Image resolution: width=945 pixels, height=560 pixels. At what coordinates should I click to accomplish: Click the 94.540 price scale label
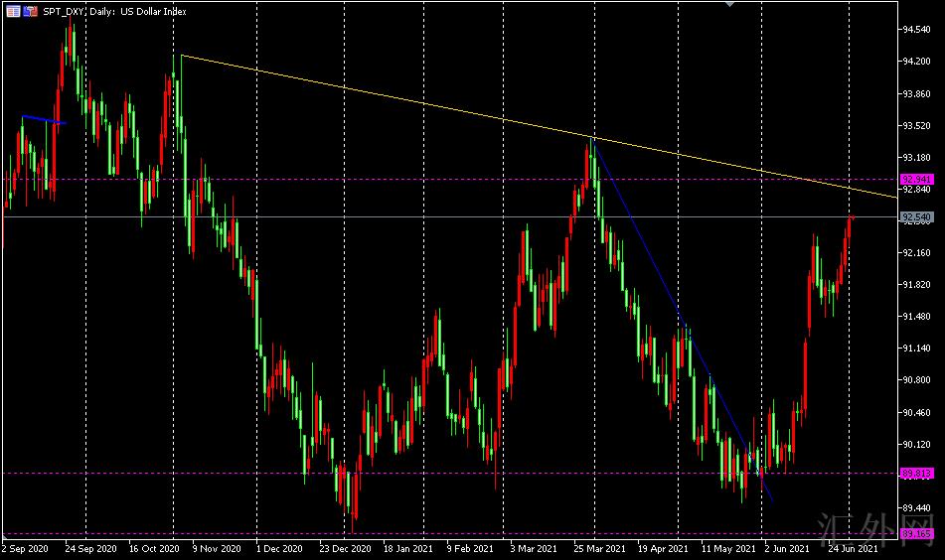(916, 29)
